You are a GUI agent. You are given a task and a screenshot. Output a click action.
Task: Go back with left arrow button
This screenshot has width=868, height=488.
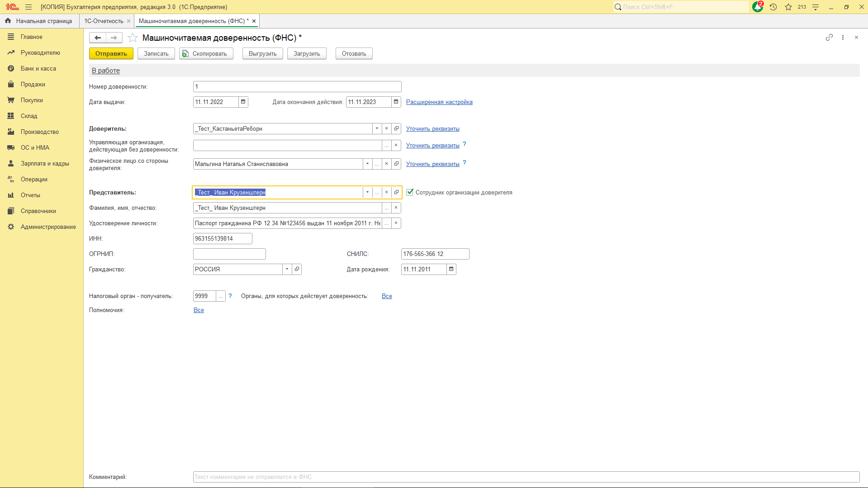click(x=98, y=38)
